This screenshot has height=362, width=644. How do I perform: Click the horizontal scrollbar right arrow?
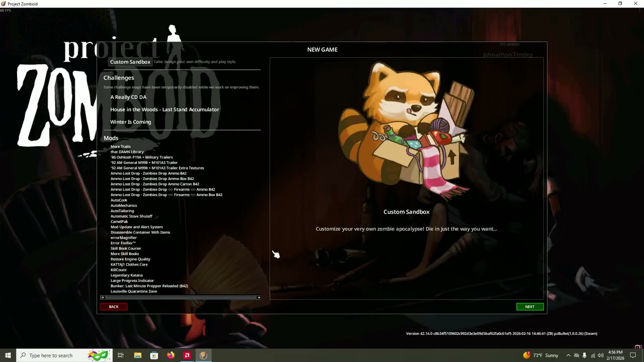(259, 298)
